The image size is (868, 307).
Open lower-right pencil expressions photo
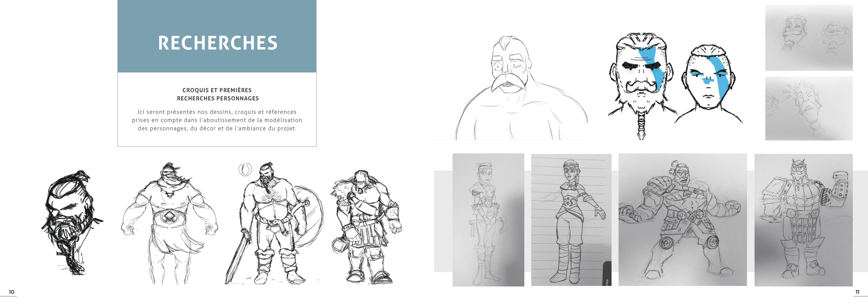coord(809,109)
